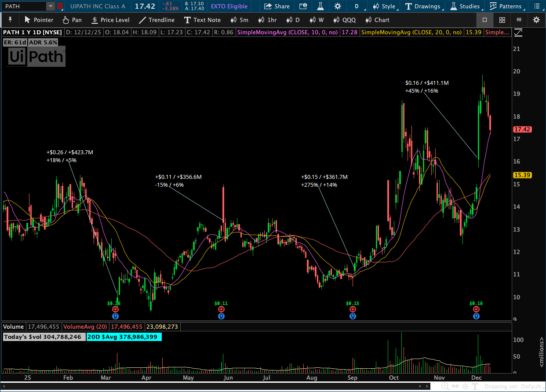Open the symbol history dropdown arrow
The image size is (546, 392).
point(50,6)
